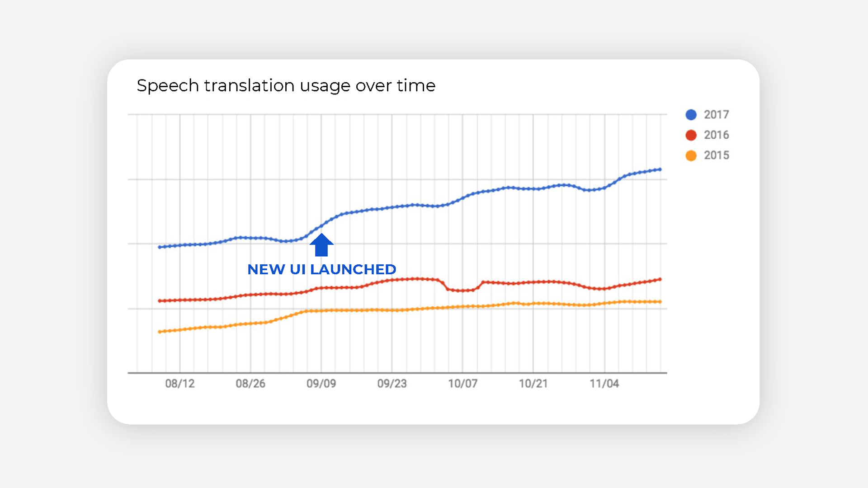Click the blue 2017 legend dot
868x488 pixels.
(x=691, y=115)
